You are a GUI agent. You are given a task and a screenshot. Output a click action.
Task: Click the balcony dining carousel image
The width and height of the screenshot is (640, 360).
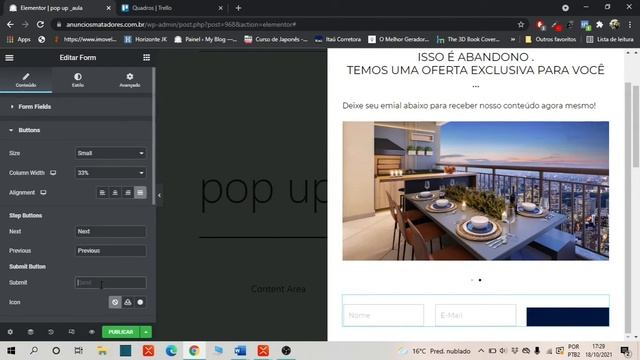(x=476, y=191)
